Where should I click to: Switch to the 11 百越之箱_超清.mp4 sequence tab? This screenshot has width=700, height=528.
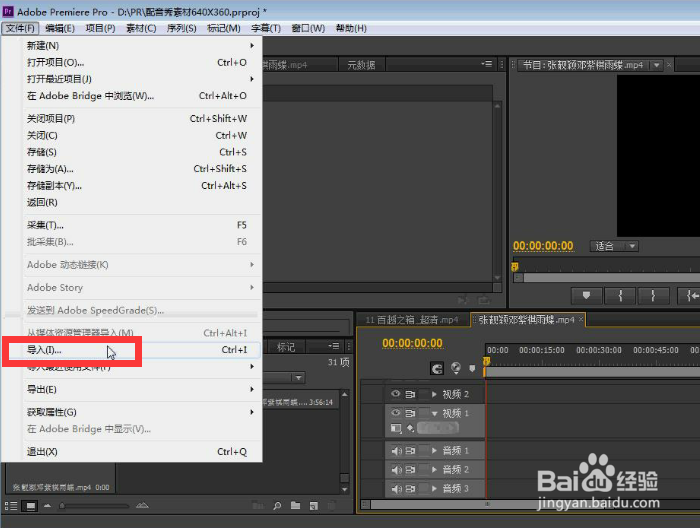412,320
